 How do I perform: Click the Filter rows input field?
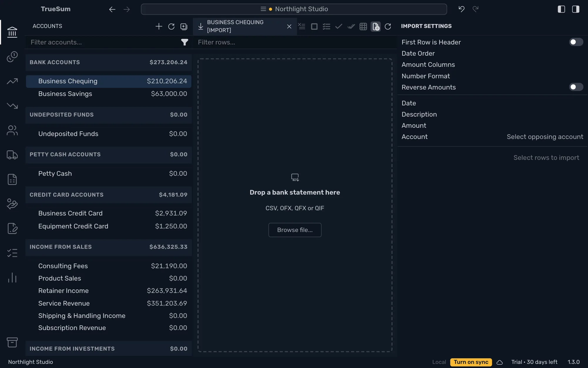pyautogui.click(x=295, y=42)
